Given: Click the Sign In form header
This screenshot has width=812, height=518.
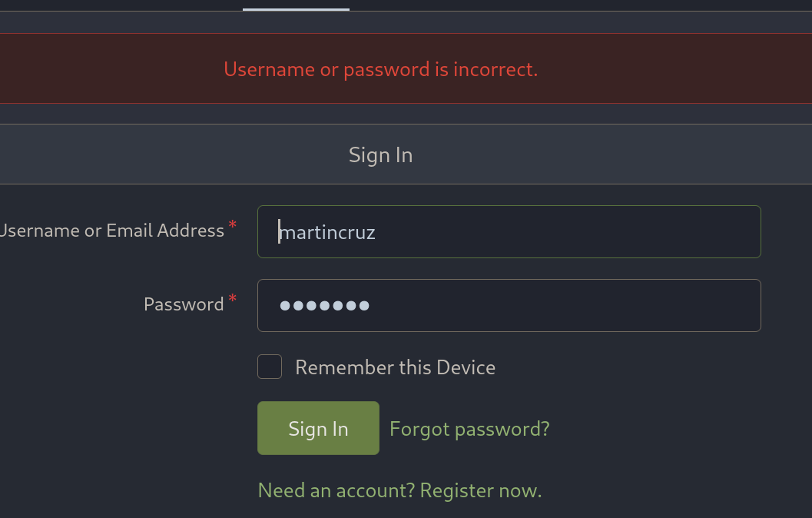Looking at the screenshot, I should (380, 154).
